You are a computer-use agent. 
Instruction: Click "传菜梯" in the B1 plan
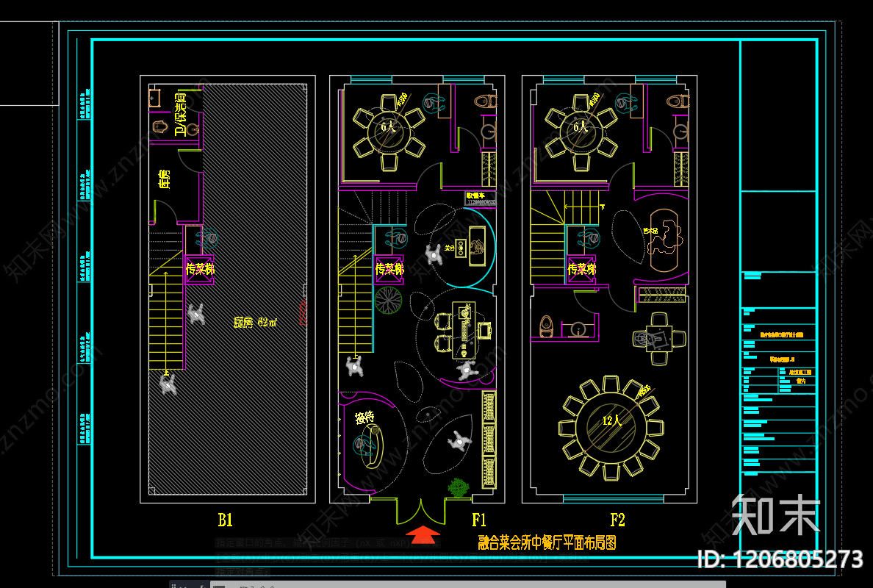[x=199, y=270]
